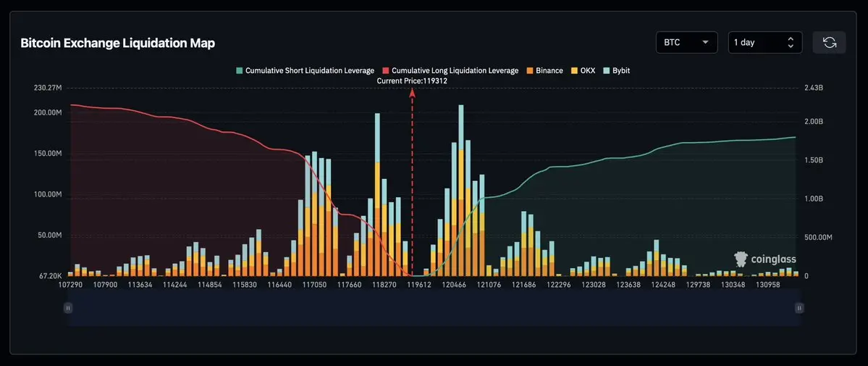The height and width of the screenshot is (366, 868).
Task: Click the range slider track under chart
Action: [433, 308]
